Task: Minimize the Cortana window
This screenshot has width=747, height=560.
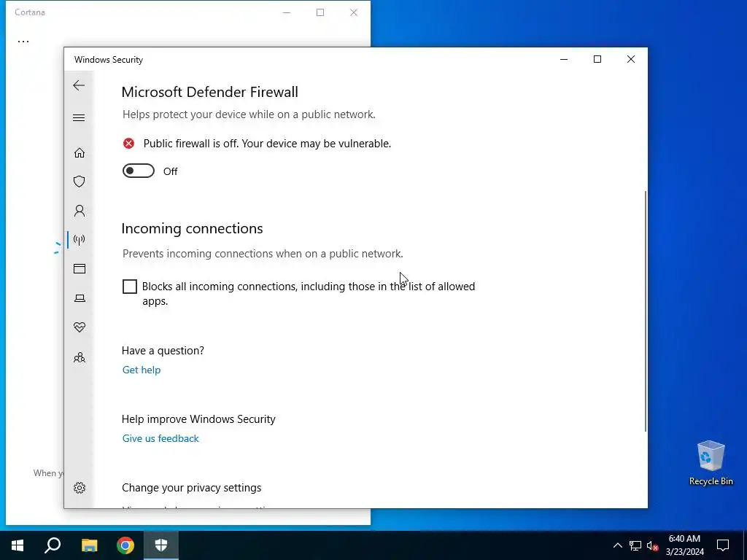Action: tap(286, 12)
